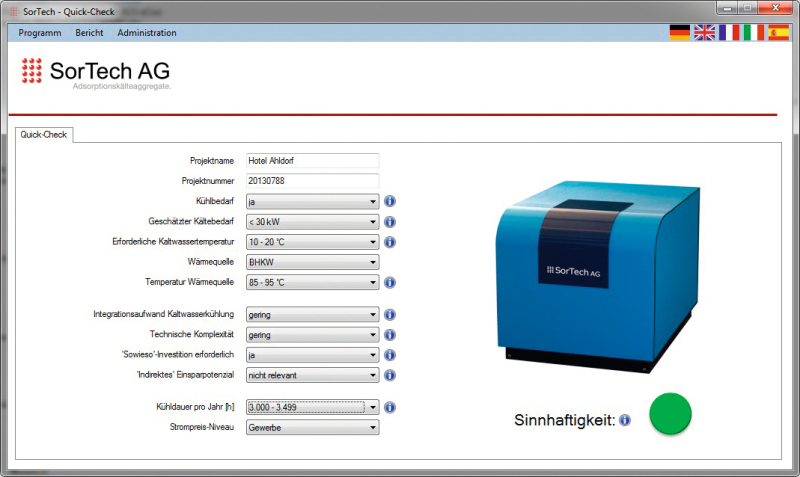
Task: Switch language to Spanish flag
Action: tap(779, 33)
